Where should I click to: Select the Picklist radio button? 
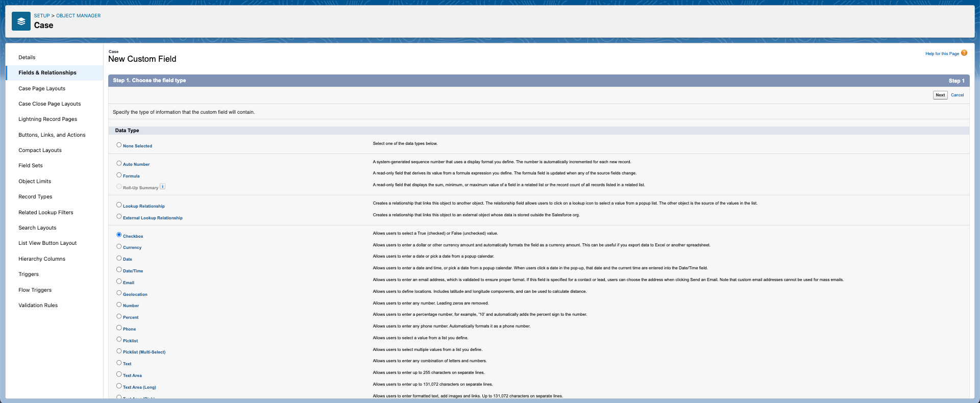(x=119, y=340)
